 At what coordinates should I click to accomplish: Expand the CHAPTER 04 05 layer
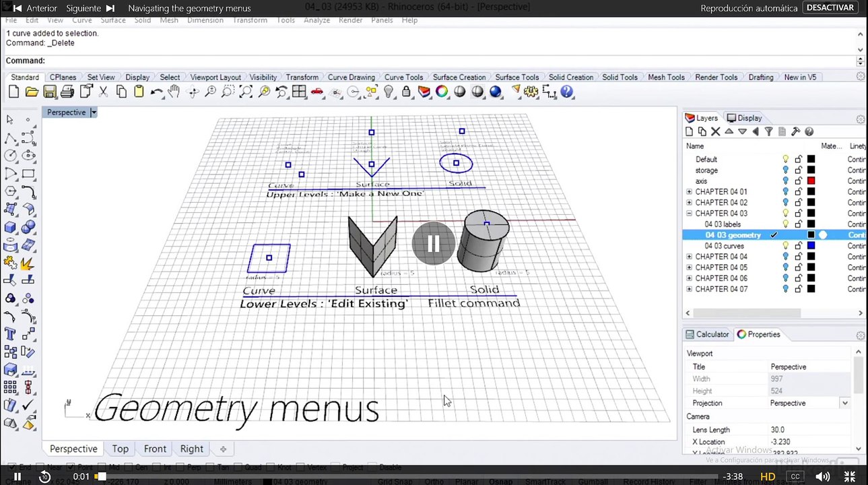689,267
